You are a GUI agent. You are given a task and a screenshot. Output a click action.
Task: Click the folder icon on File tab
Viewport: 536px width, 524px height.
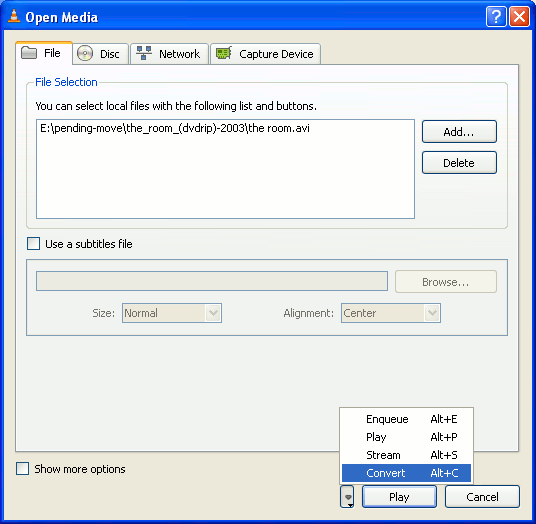pyautogui.click(x=29, y=53)
